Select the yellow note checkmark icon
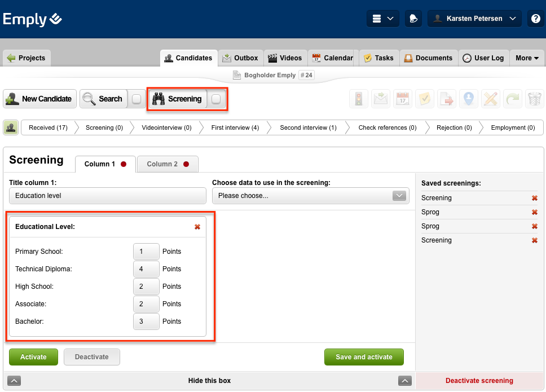 coord(425,99)
